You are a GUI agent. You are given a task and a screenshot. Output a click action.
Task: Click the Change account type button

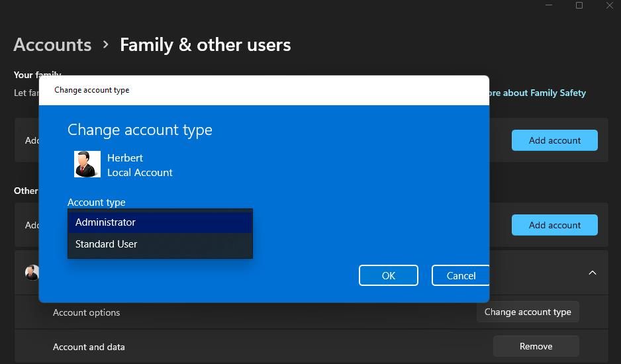click(x=527, y=312)
